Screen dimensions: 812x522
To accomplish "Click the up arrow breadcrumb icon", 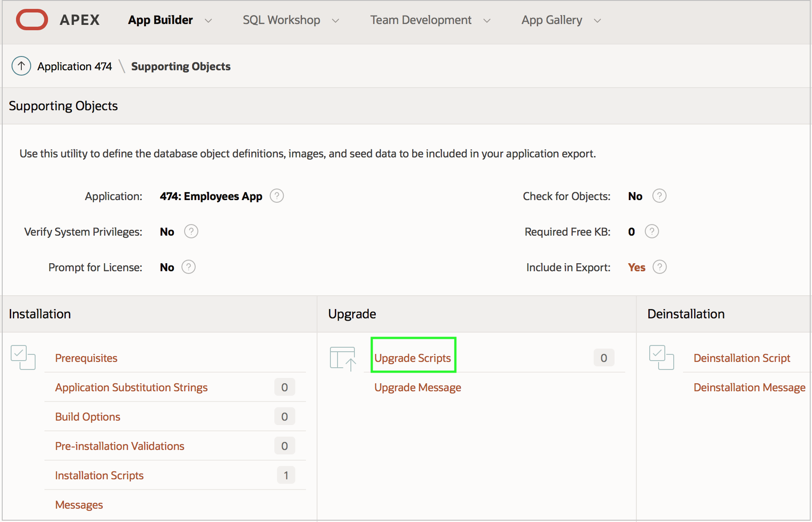I will pyautogui.click(x=21, y=66).
